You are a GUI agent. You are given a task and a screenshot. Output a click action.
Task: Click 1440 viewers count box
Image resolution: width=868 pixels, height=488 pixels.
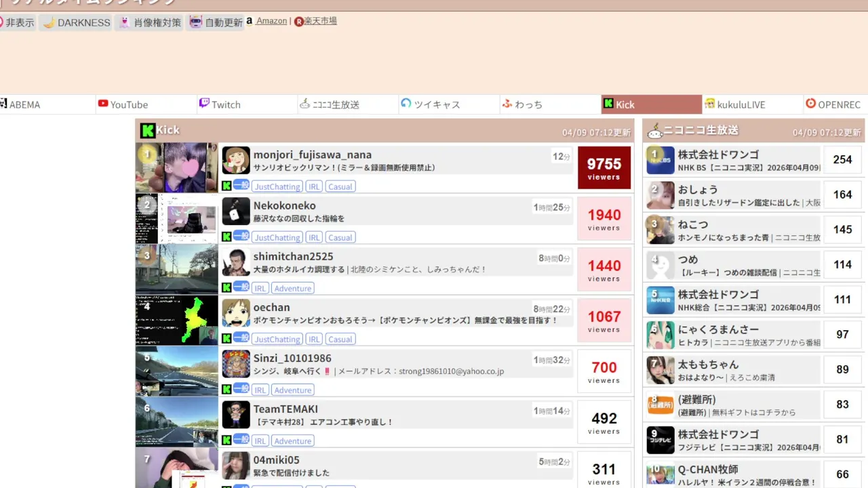coord(604,270)
